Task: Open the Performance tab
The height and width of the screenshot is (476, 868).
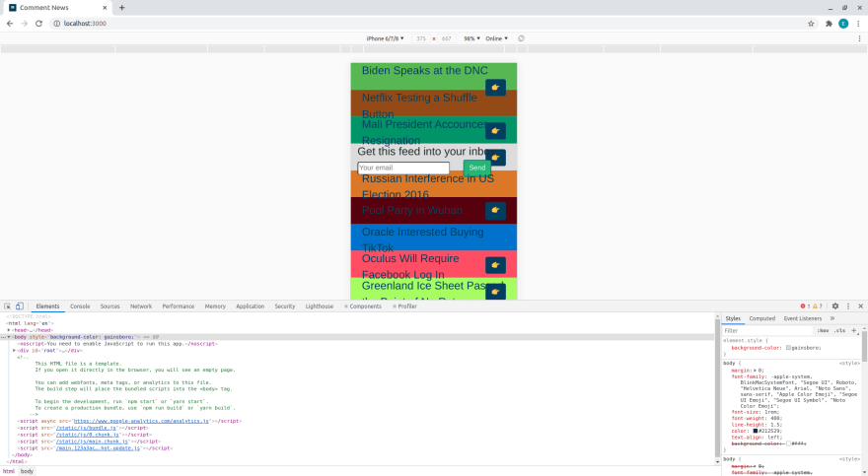Action: [x=178, y=306]
